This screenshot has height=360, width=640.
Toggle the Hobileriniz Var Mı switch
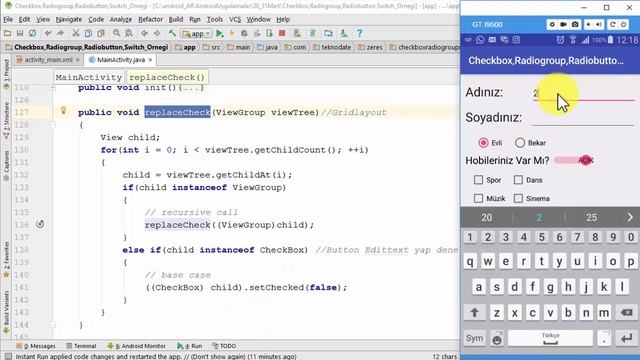click(x=574, y=160)
